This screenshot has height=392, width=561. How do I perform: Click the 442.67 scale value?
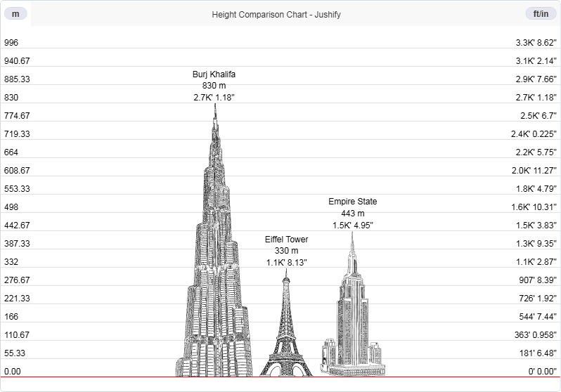click(17, 226)
